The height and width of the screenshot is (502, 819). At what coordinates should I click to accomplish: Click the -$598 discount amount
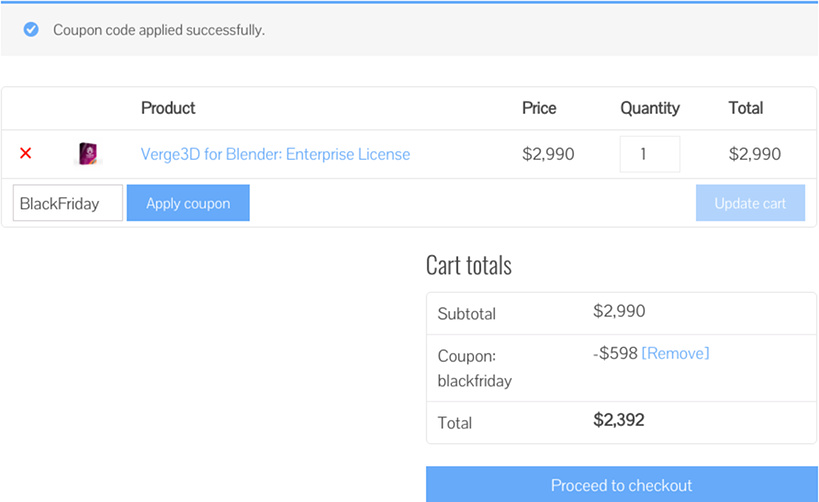(615, 354)
